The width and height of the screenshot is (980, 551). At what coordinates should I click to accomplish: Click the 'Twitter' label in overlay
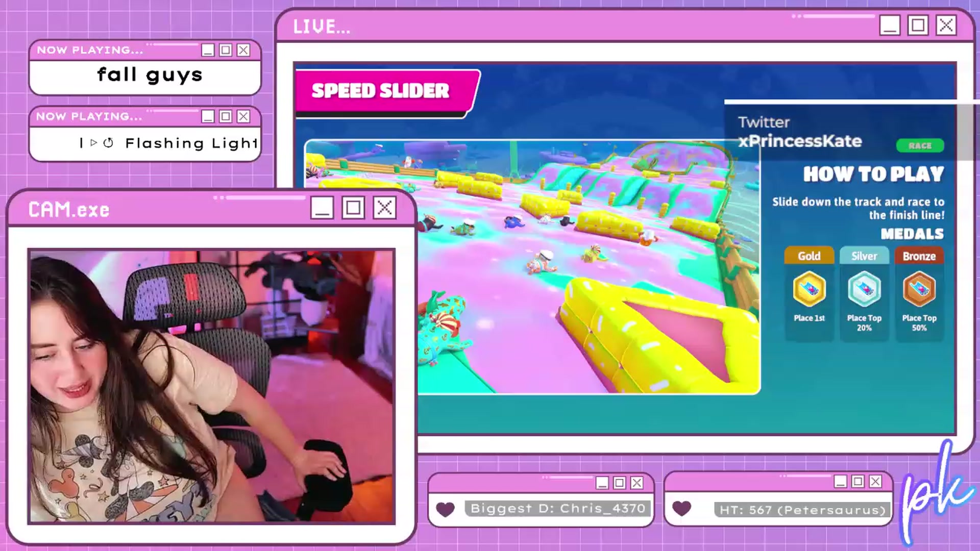[x=764, y=122]
